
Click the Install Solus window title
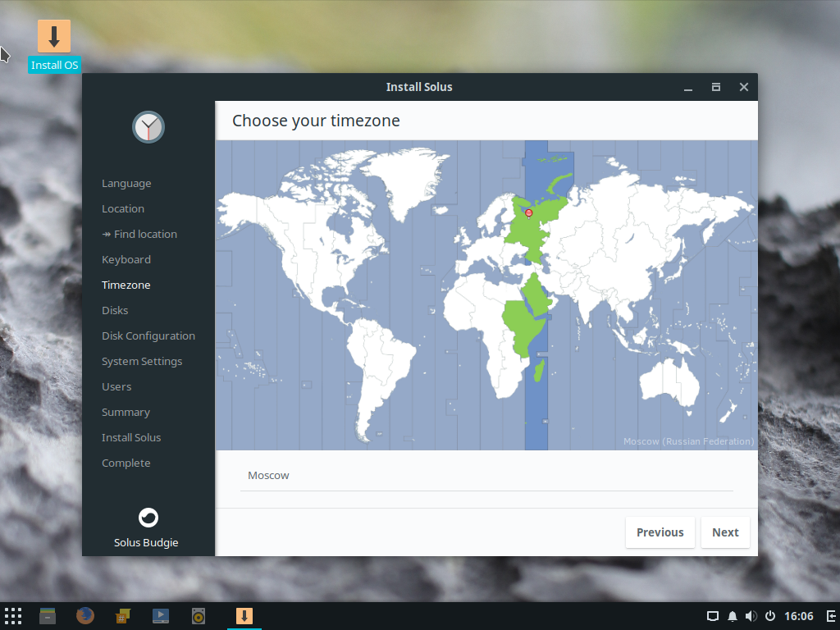pyautogui.click(x=419, y=87)
